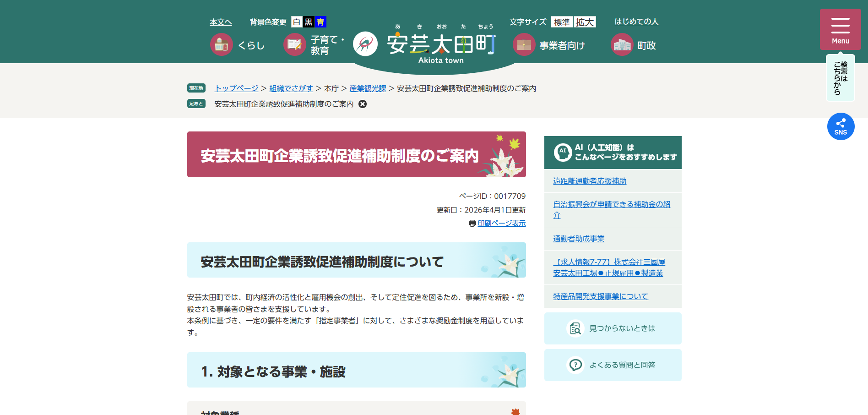Screen dimensions: 868x415
Task: Go to トップページ breadcrumb link
Action: pyautogui.click(x=237, y=88)
